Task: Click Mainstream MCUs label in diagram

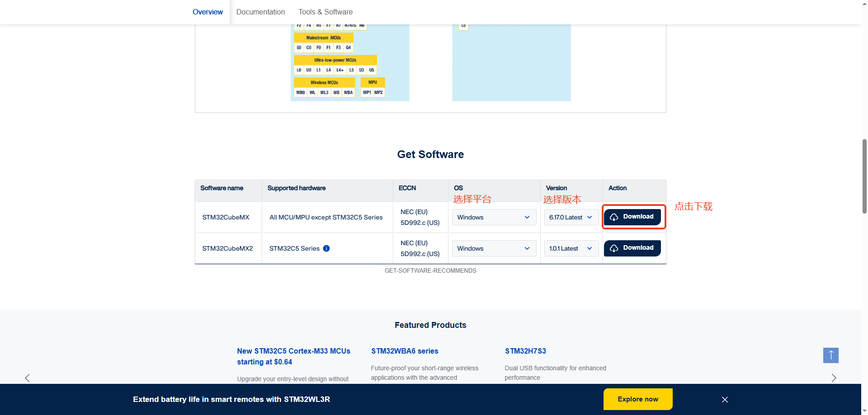Action: tap(323, 38)
